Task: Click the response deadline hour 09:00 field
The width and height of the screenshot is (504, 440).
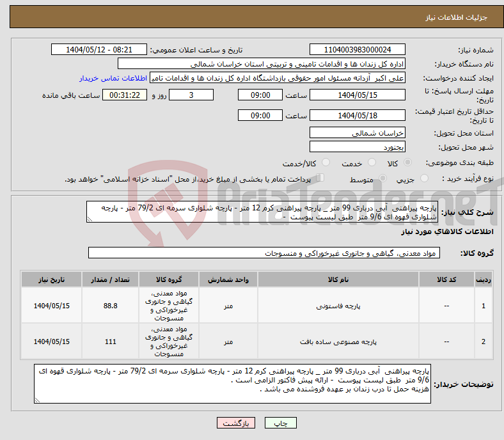Action: click(260, 95)
